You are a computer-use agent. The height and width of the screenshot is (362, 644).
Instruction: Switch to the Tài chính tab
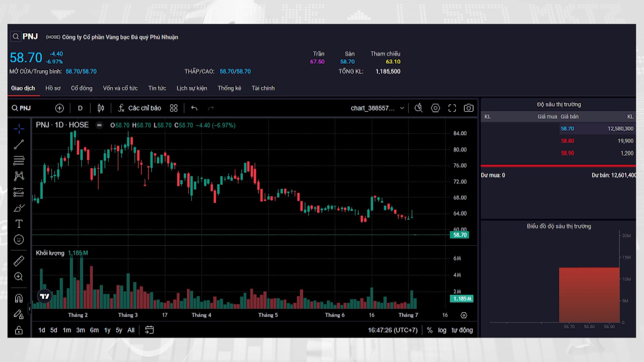(263, 88)
